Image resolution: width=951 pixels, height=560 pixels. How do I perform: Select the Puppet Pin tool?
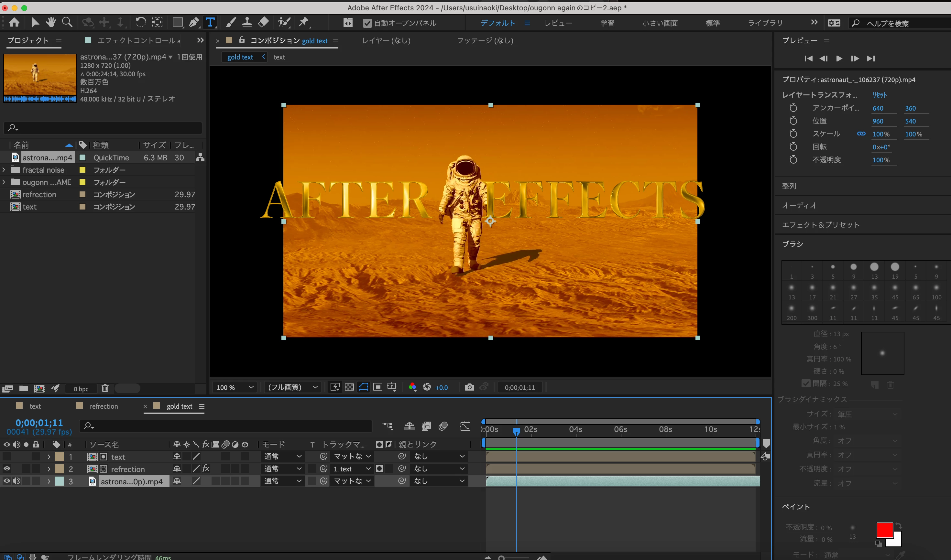click(x=303, y=23)
